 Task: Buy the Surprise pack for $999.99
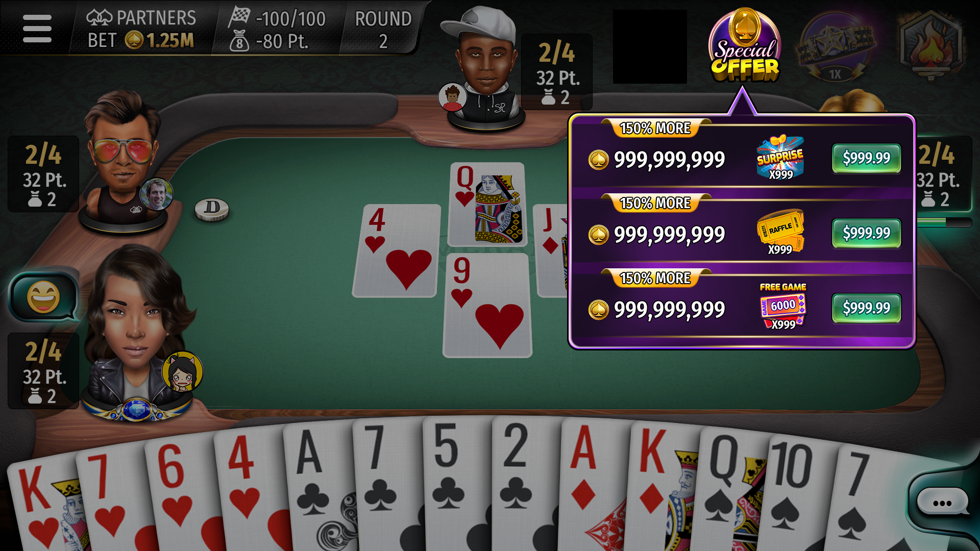pyautogui.click(x=866, y=158)
